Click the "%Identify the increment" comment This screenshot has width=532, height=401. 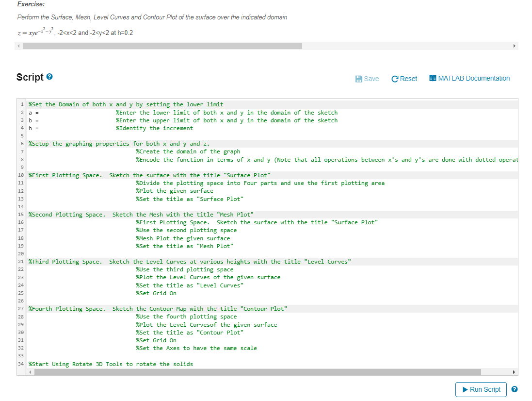pos(154,128)
